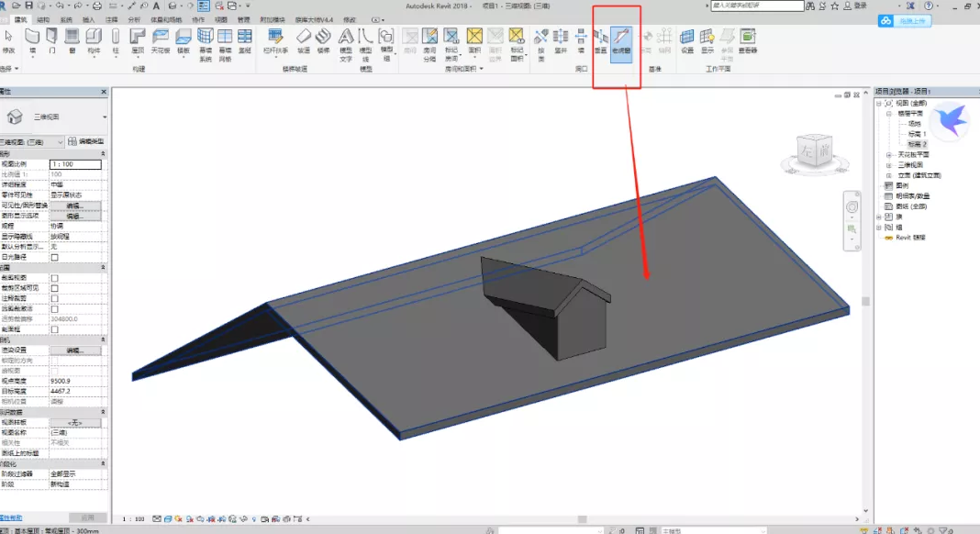Viewport: 980px width, 534px height.
Task: Toggle the Crop View (裁剪视图) checkbox
Action: pos(54,278)
